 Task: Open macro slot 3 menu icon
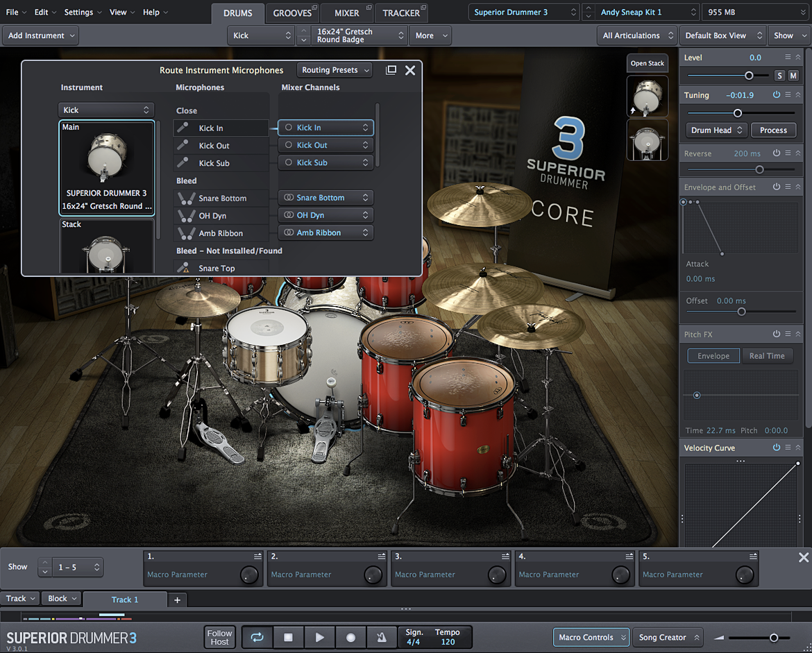click(505, 556)
